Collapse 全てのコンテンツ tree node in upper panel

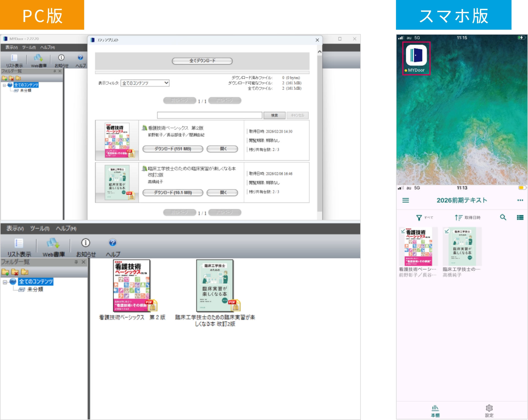(4, 85)
